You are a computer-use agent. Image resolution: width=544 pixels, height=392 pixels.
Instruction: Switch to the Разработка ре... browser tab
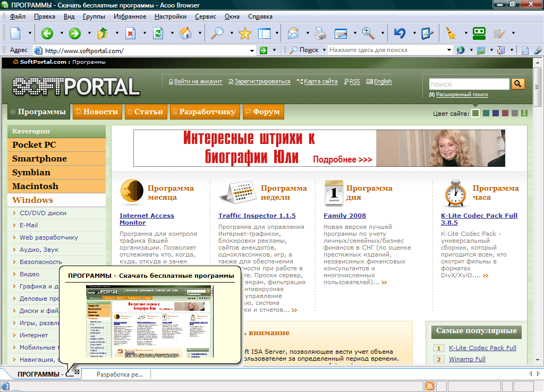(x=120, y=374)
